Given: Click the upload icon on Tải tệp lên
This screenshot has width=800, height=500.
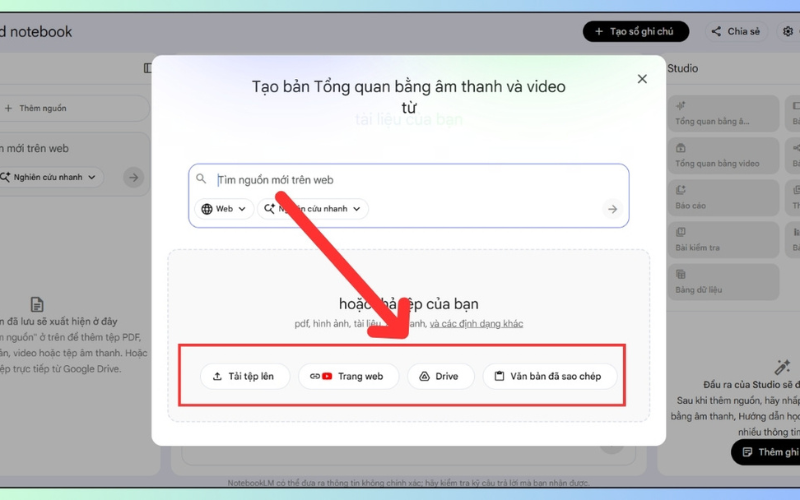Looking at the screenshot, I should (217, 376).
